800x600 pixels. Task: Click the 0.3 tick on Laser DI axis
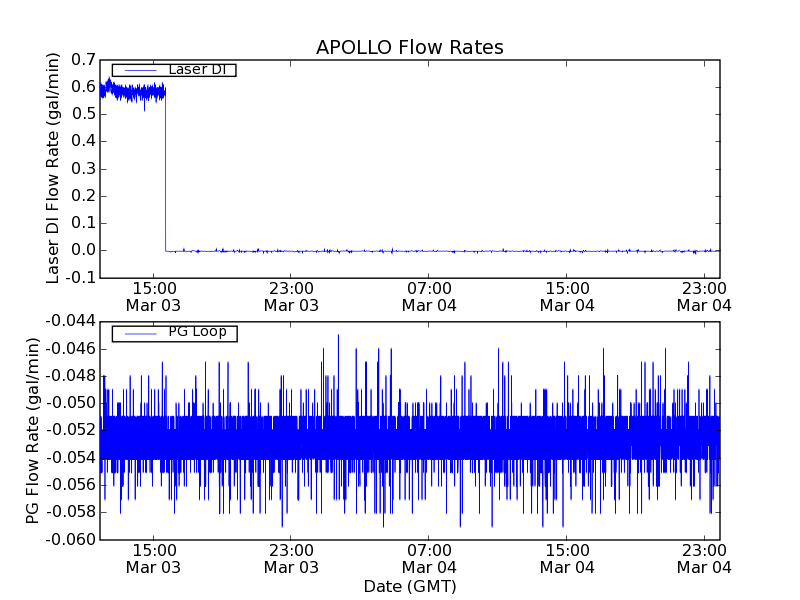click(83, 168)
